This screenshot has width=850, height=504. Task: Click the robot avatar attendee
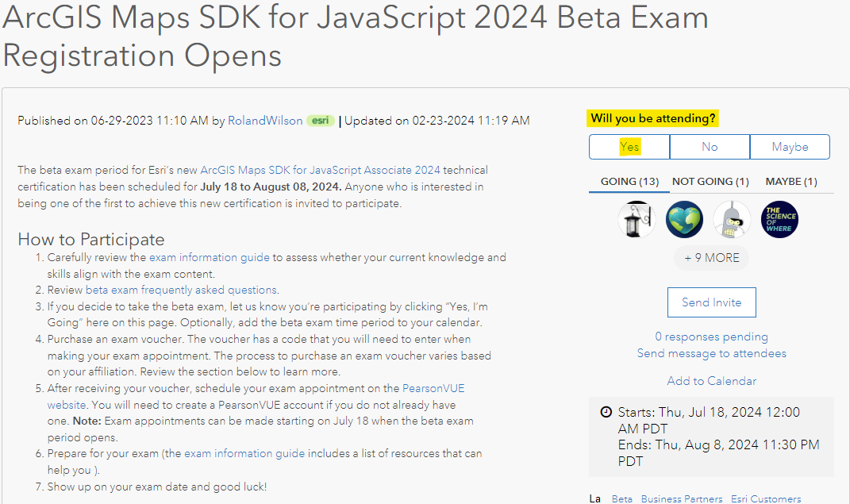click(732, 219)
